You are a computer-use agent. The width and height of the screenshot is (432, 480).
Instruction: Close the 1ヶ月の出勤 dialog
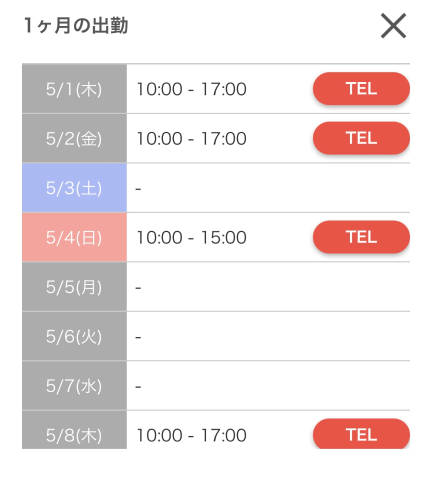click(393, 26)
